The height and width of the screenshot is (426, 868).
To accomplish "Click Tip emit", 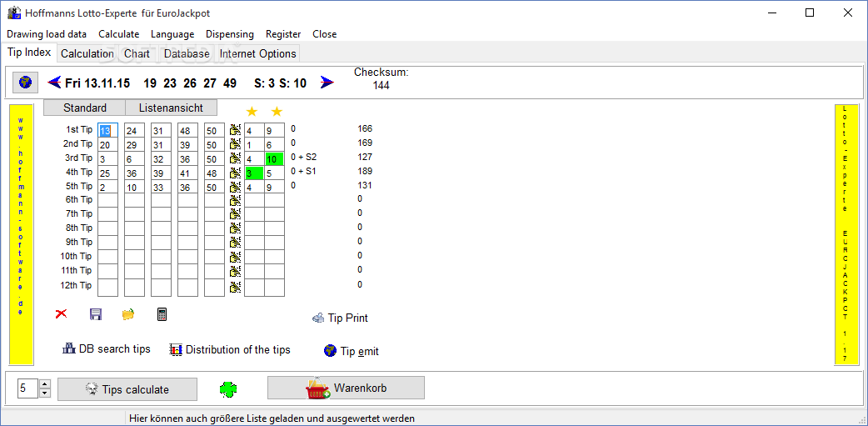I will click(352, 351).
